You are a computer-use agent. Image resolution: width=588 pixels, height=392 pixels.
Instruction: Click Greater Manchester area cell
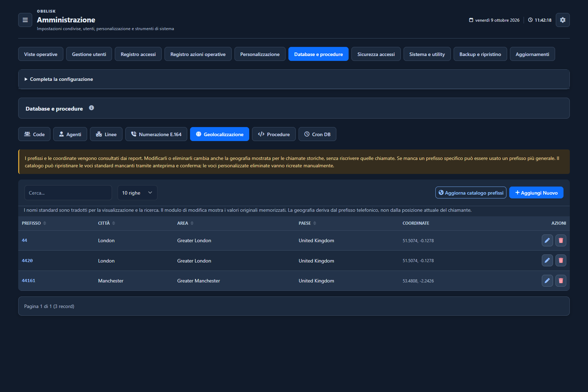coord(198,281)
